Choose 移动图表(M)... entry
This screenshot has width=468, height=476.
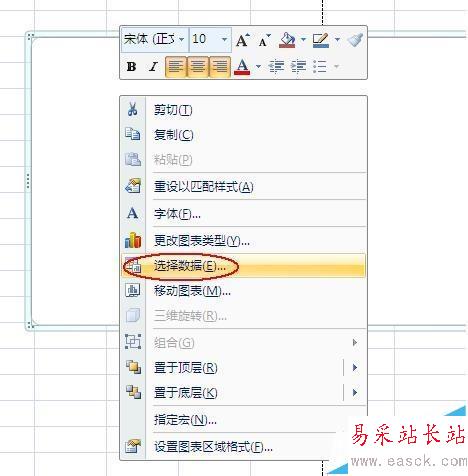[x=244, y=291]
